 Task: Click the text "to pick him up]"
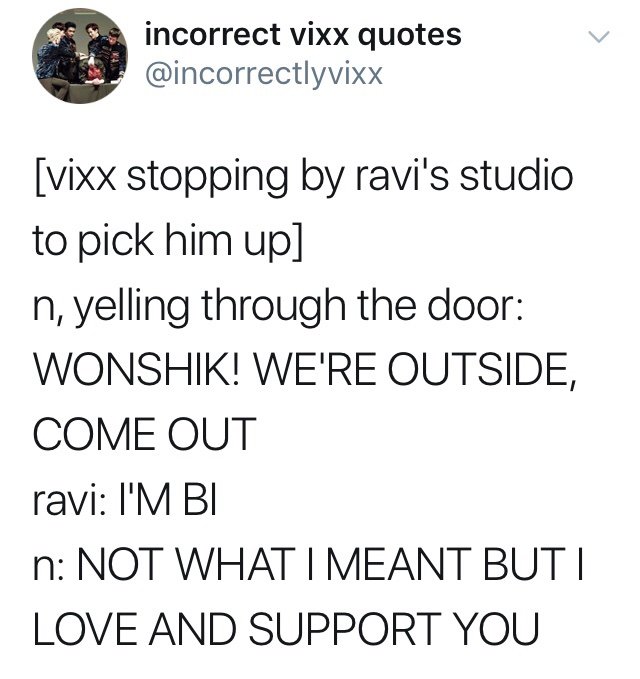[x=168, y=242]
